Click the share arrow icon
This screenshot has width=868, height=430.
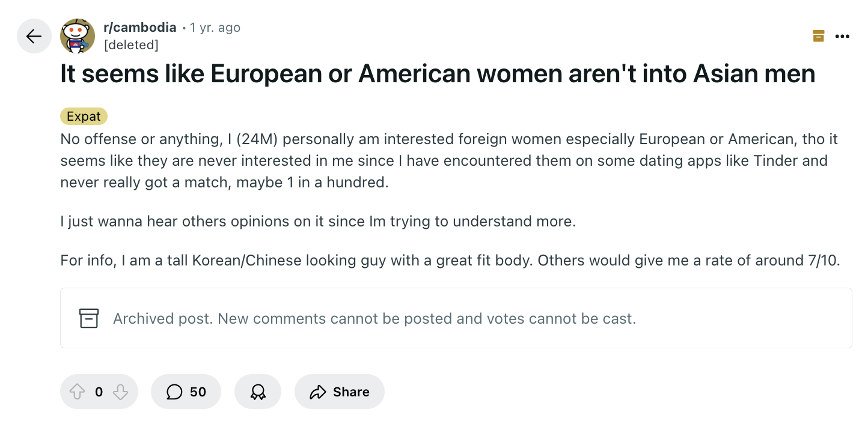[317, 392]
